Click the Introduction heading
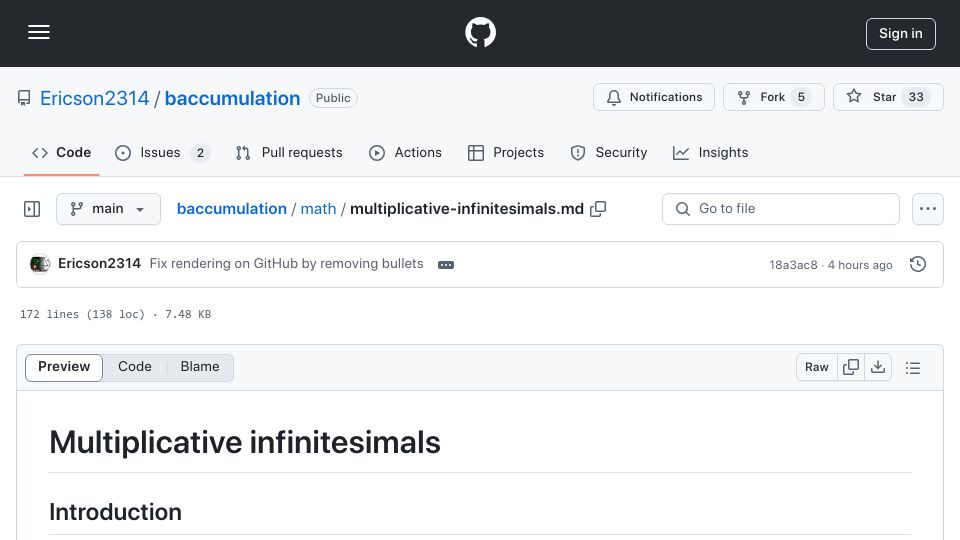Screen dimensions: 960x540 [x=115, y=512]
